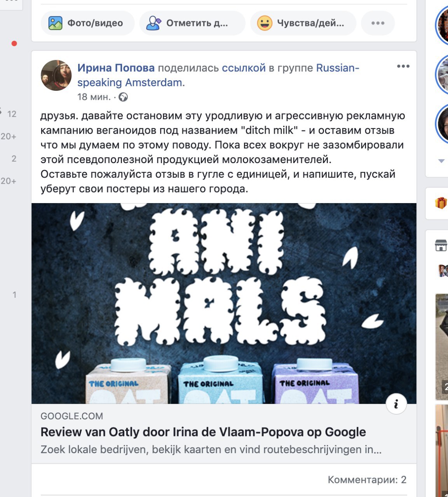448x497 pixels.
Task: Open the Marketplace storefront icon
Action: [441, 245]
